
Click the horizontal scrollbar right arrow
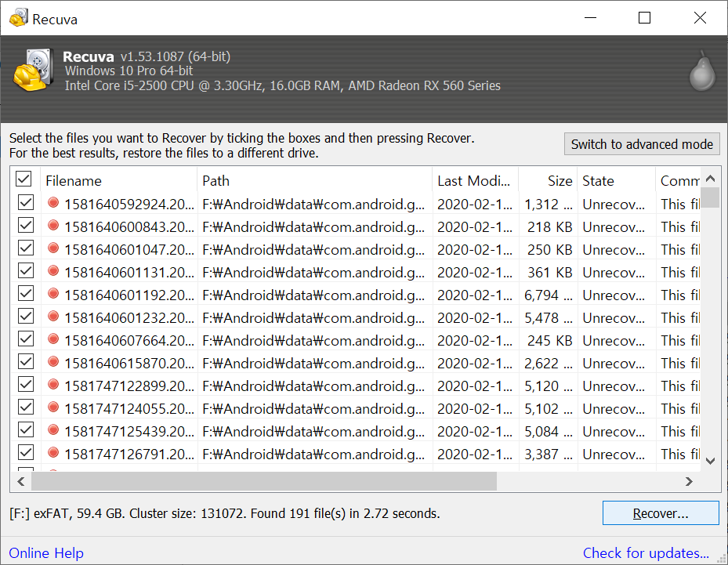pos(689,481)
